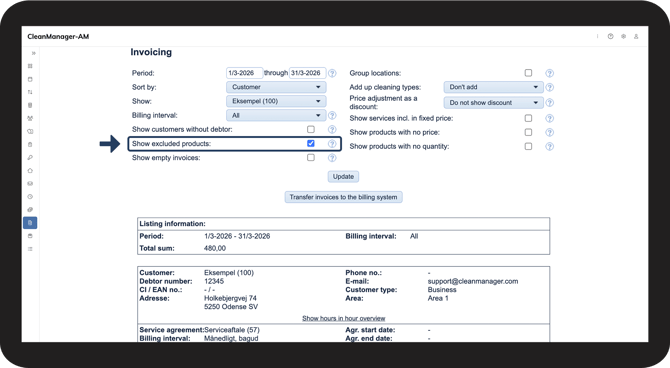Click Transfer invoices to the billing system
The width and height of the screenshot is (670, 368).
click(344, 197)
